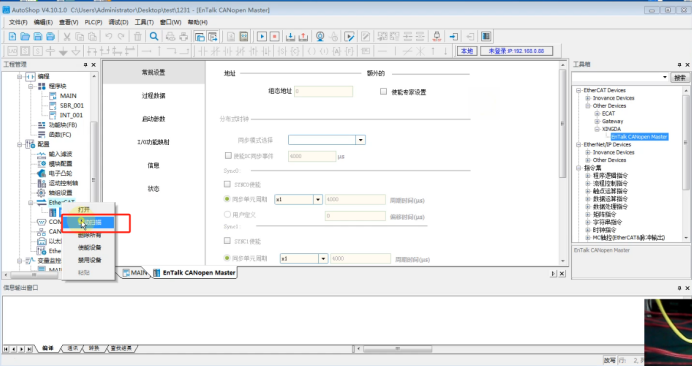The image size is (692, 367).
Task: Enable the 使能专家设置 checkbox
Action: tap(383, 92)
